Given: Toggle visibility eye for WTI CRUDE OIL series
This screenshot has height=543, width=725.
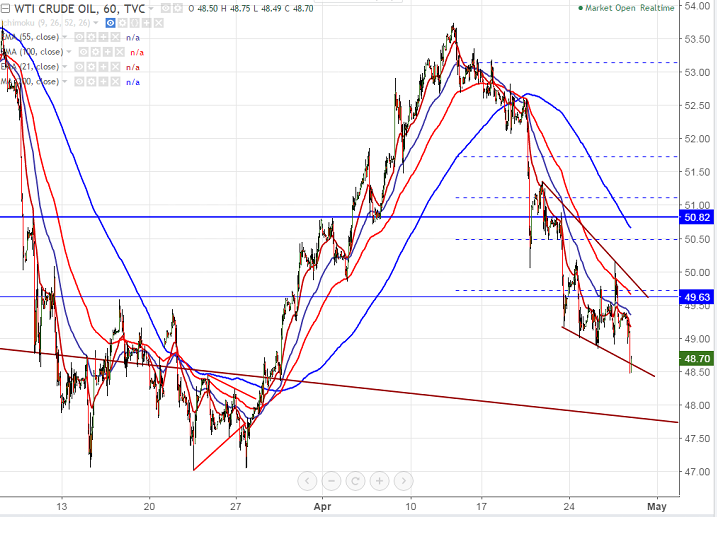Looking at the screenshot, I should click(166, 8).
